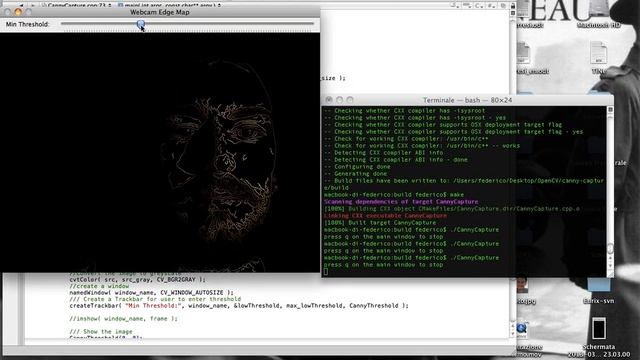This screenshot has height=360, width=640.
Task: Click the Terminale bash title bar
Action: [x=467, y=100]
